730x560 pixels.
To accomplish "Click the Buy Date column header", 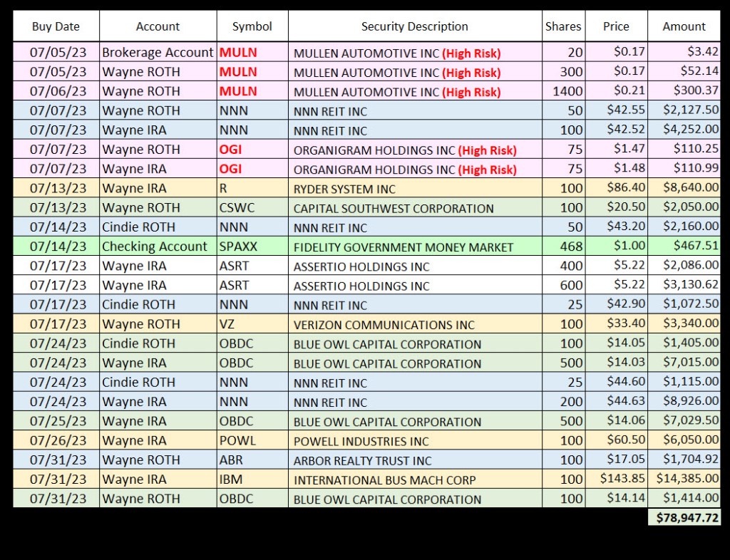I will pyautogui.click(x=56, y=26).
